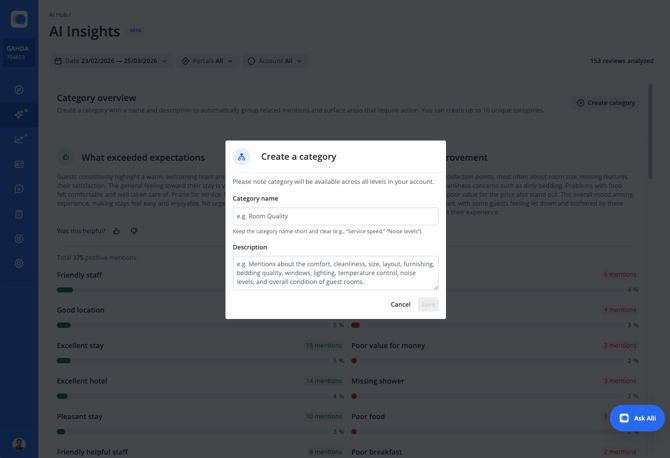The height and width of the screenshot is (458, 670).
Task: Click the thumbs down icon
Action: click(x=134, y=231)
